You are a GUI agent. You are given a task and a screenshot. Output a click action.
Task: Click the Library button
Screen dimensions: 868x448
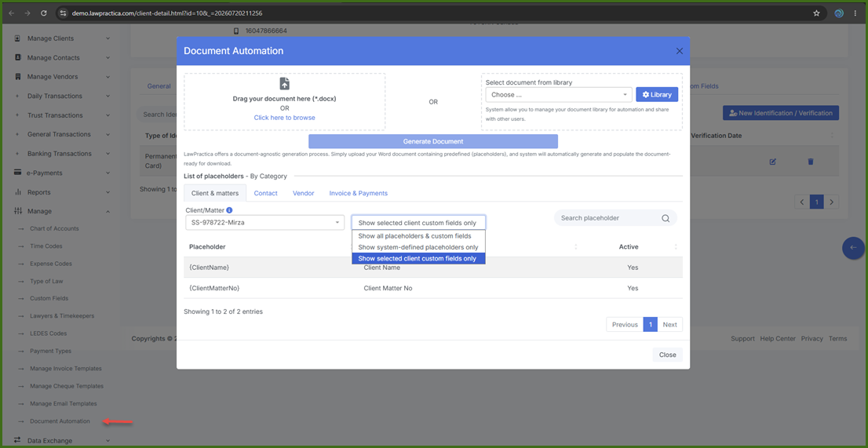click(657, 95)
